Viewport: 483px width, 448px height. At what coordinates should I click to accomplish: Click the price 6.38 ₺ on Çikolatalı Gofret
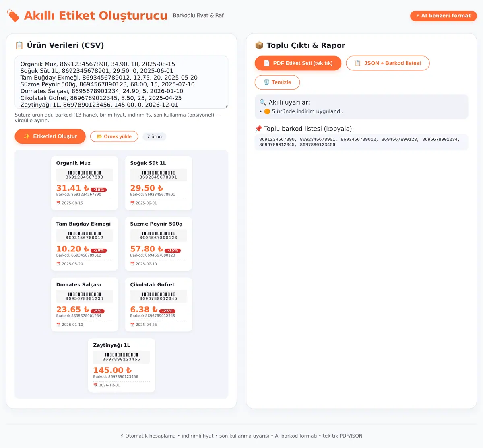pos(144,310)
